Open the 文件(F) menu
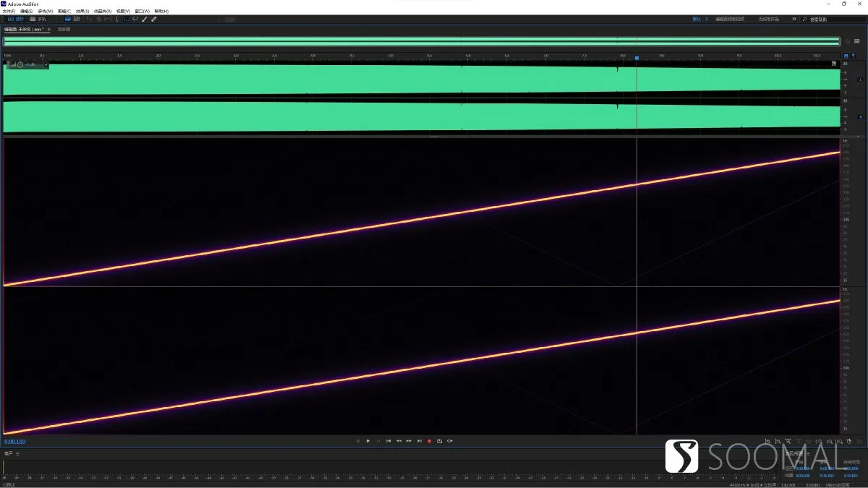The image size is (868, 488). point(9,11)
